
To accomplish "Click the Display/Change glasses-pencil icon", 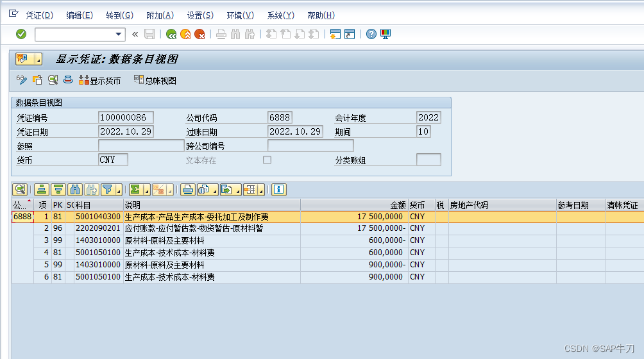I will pos(21,80).
